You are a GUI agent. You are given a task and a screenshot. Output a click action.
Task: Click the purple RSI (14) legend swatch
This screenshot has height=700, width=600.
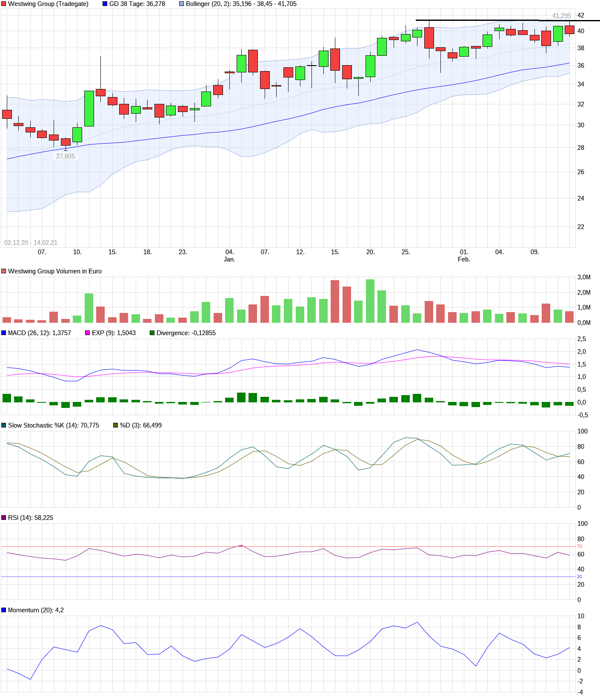tap(4, 518)
